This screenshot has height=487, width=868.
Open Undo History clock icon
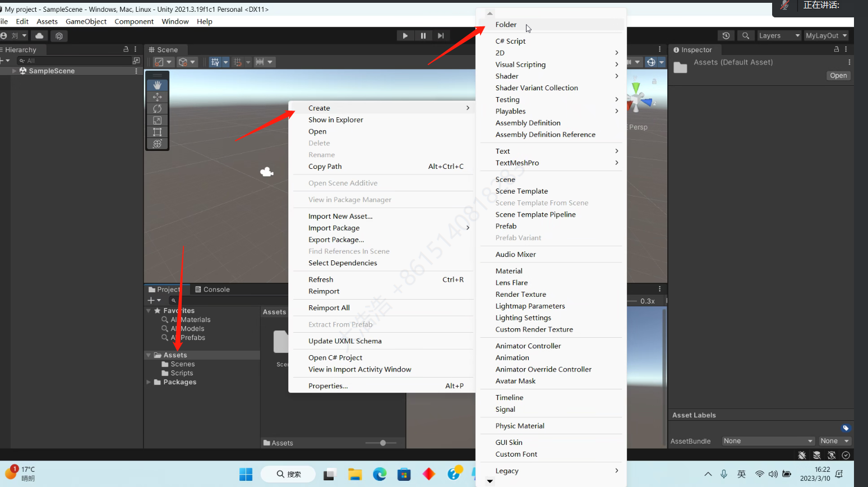(726, 35)
